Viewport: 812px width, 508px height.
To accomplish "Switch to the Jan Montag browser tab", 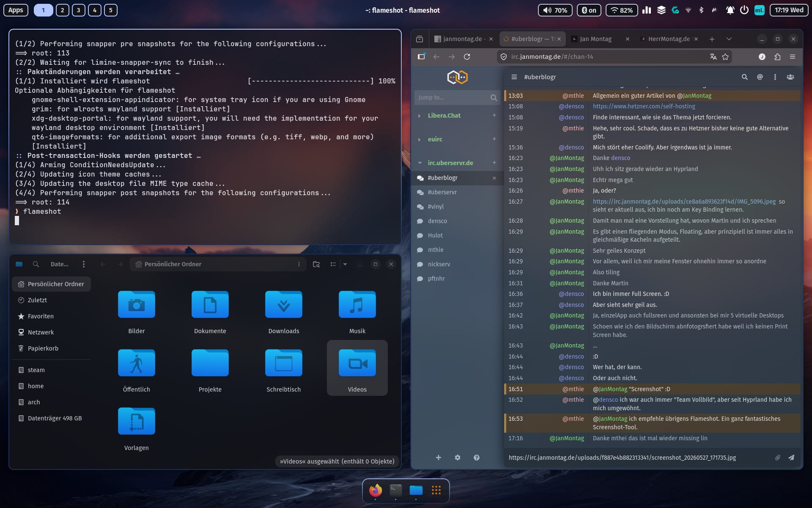I will click(x=600, y=39).
